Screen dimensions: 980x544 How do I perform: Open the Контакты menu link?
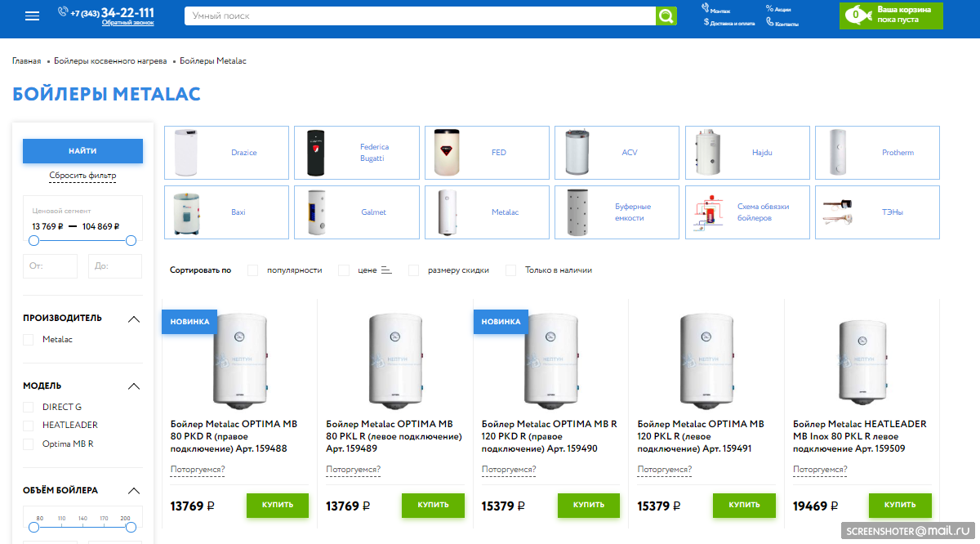pos(786,24)
